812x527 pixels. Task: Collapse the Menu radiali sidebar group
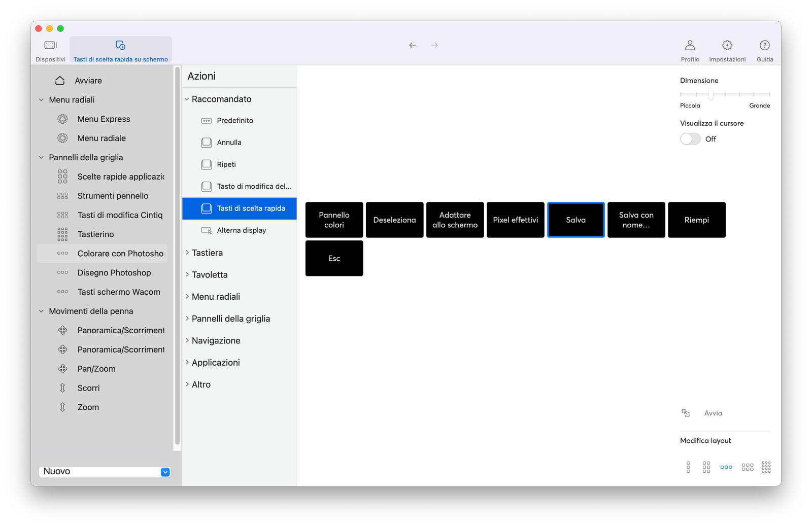coord(42,100)
